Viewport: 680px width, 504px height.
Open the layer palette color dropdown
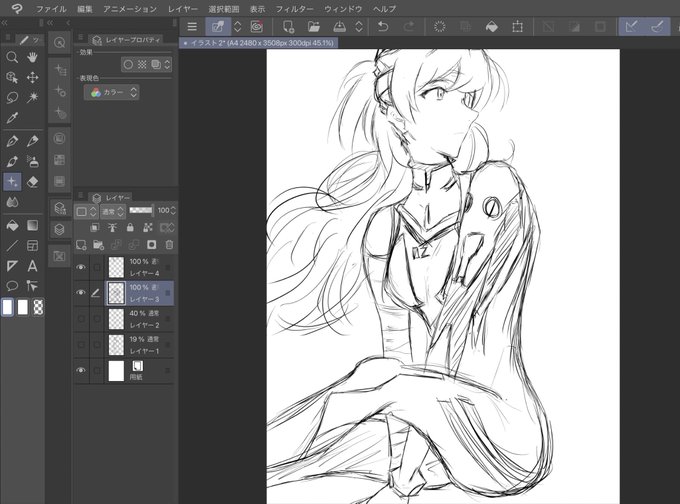point(86,211)
